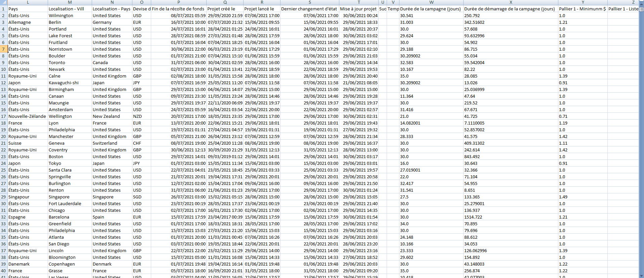Select the 'Wilmington' city cell
Image resolution: width=644 pixels, height=278 pixels.
pyautogui.click(x=70, y=15)
